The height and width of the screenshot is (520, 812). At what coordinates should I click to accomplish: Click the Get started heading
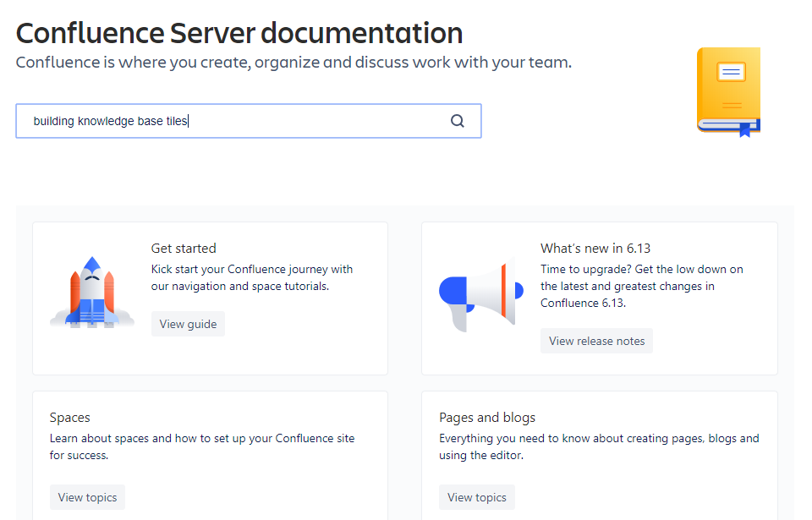184,248
